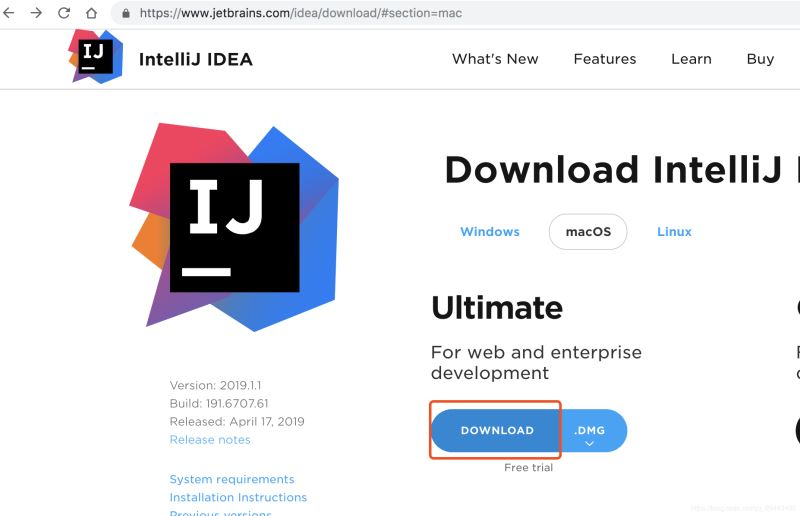
Task: Click the For web and enterprise development text
Action: tap(536, 362)
